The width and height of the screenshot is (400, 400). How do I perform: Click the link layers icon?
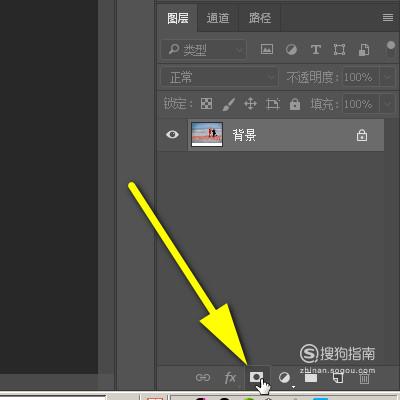point(203,378)
